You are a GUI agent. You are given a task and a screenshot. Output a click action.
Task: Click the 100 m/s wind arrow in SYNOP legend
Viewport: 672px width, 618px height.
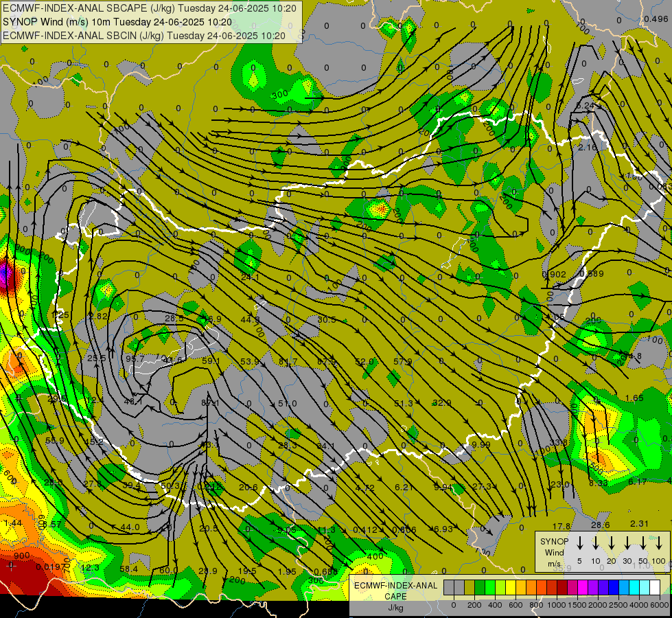coord(659,543)
